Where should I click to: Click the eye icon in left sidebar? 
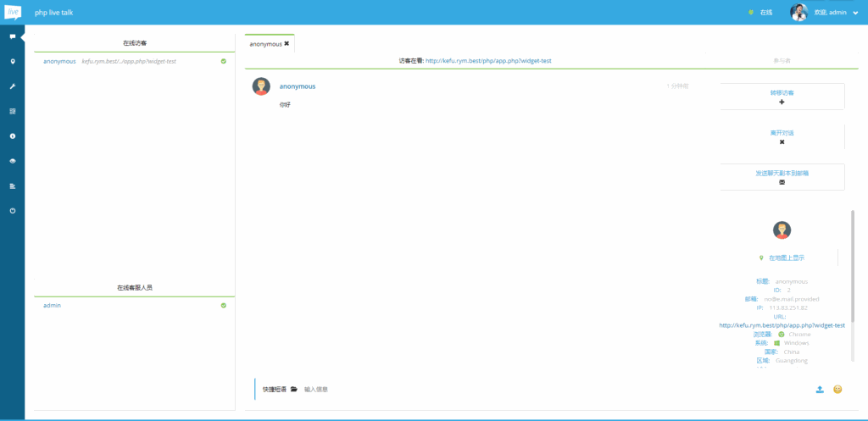click(x=12, y=160)
